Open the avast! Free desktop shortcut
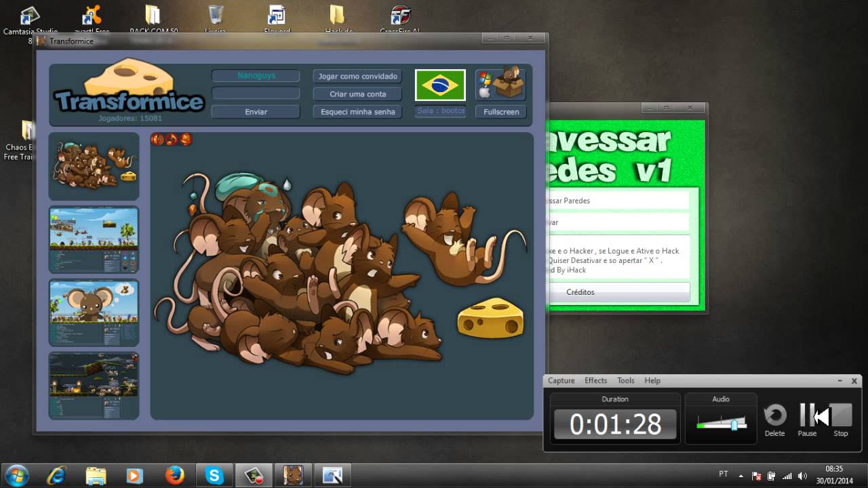Image resolution: width=868 pixels, height=488 pixels. tap(91, 20)
